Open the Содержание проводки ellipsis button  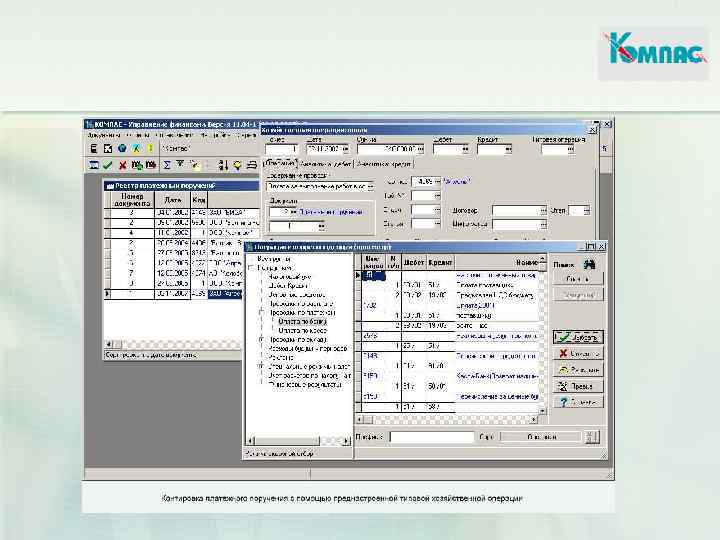coord(370,186)
